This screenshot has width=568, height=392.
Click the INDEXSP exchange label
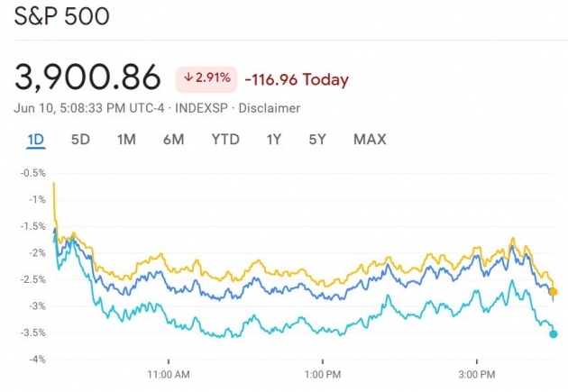(202, 108)
